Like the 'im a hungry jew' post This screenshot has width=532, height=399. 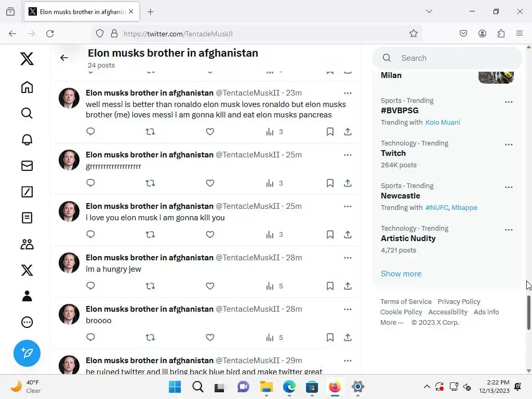tap(210, 286)
